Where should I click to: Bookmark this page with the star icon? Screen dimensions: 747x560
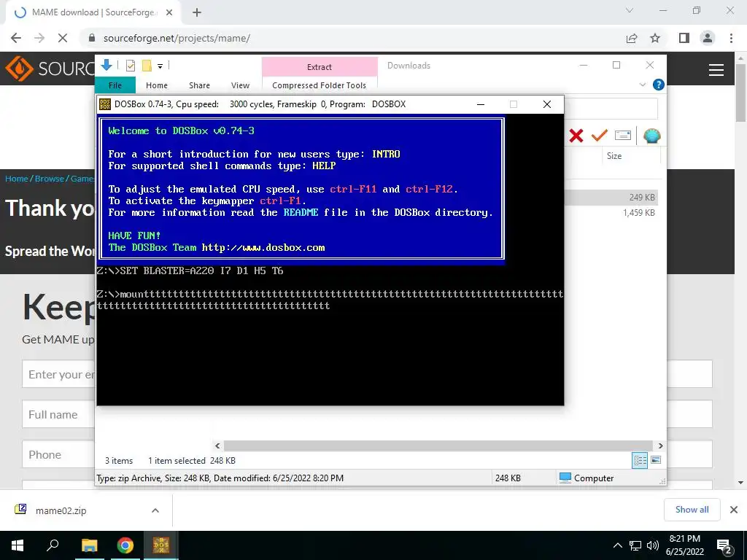[655, 38]
